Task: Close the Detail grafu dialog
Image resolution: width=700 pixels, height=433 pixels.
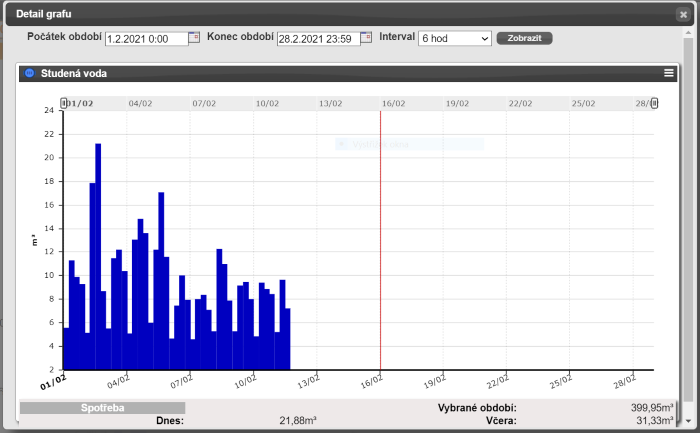Action: point(683,14)
